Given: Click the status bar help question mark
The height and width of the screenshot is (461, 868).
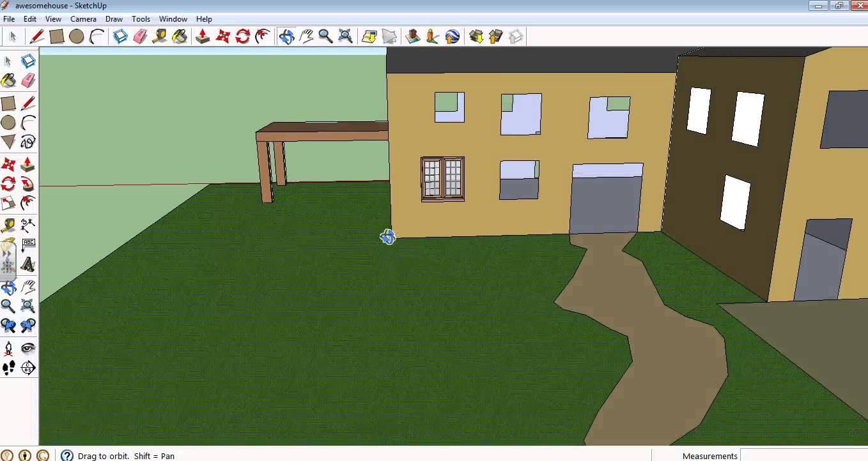Looking at the screenshot, I should tap(66, 456).
